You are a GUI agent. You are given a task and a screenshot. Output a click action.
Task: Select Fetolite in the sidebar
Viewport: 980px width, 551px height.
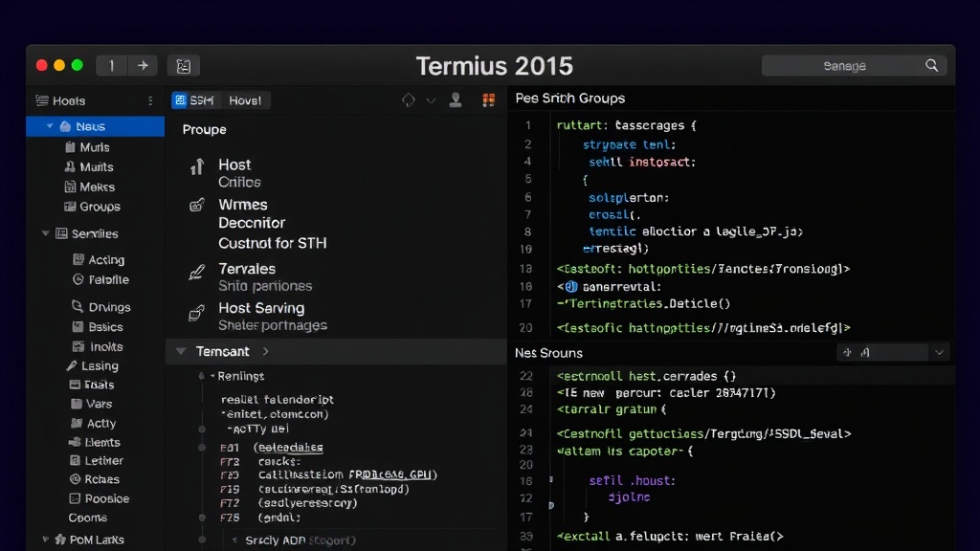tap(108, 279)
